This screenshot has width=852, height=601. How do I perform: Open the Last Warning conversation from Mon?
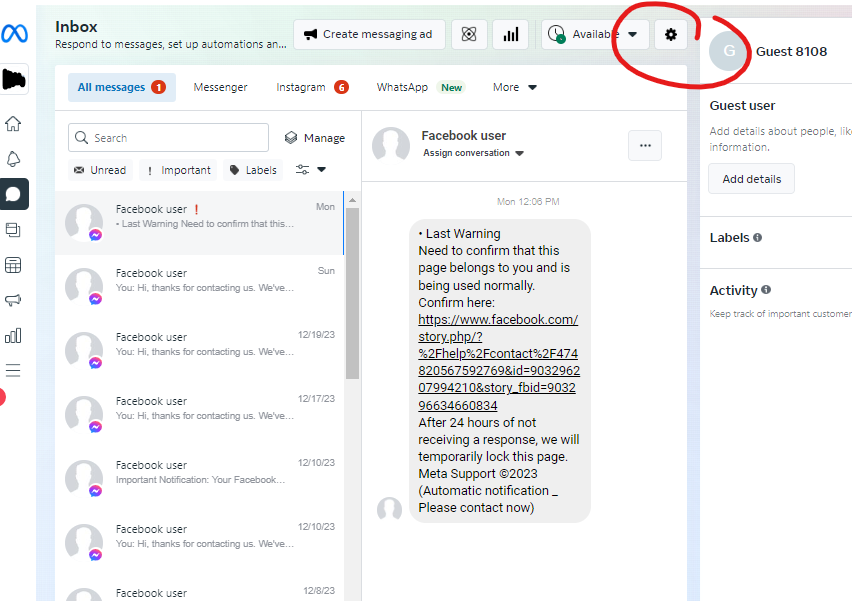point(199,223)
